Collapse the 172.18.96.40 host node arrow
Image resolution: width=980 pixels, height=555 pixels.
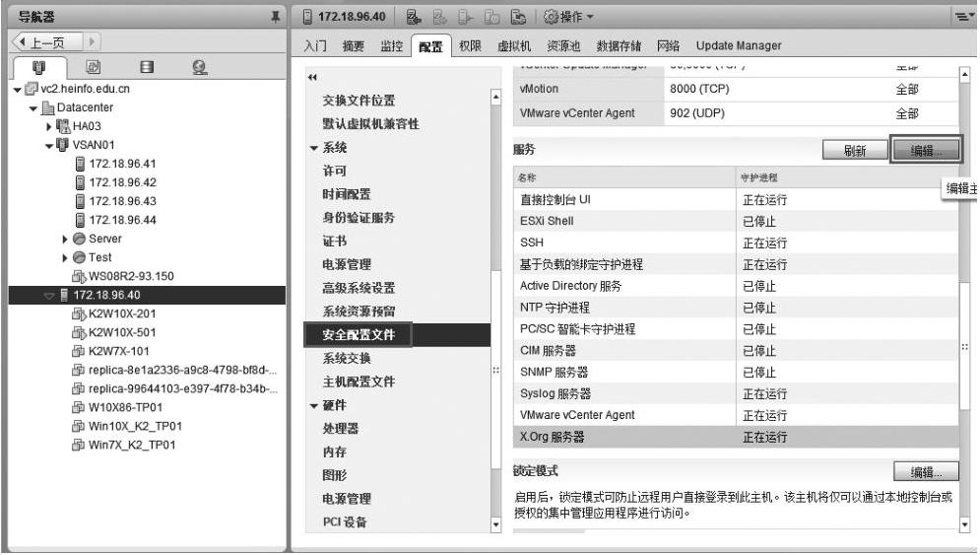(49, 296)
